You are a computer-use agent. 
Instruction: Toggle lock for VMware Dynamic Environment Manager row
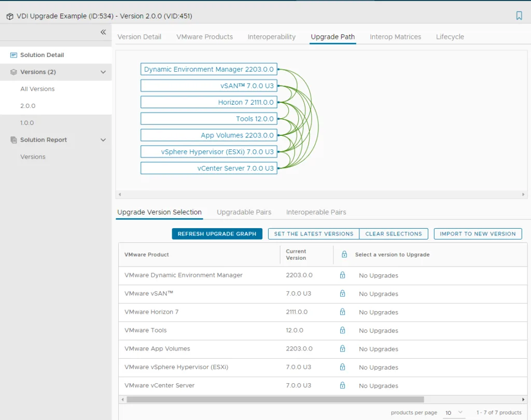(342, 275)
